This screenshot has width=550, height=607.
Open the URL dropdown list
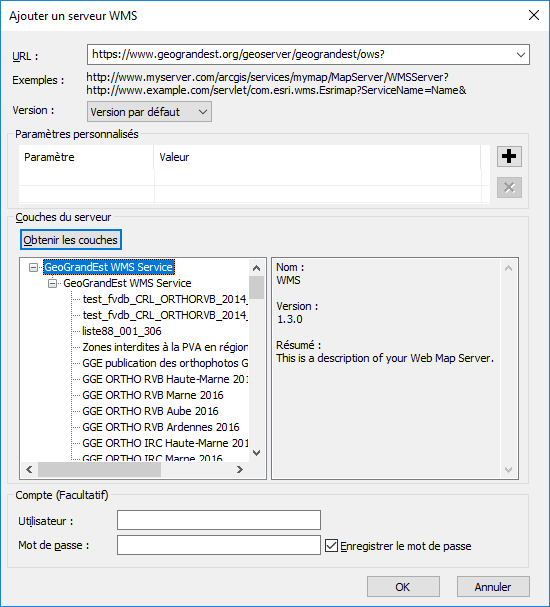[521, 55]
